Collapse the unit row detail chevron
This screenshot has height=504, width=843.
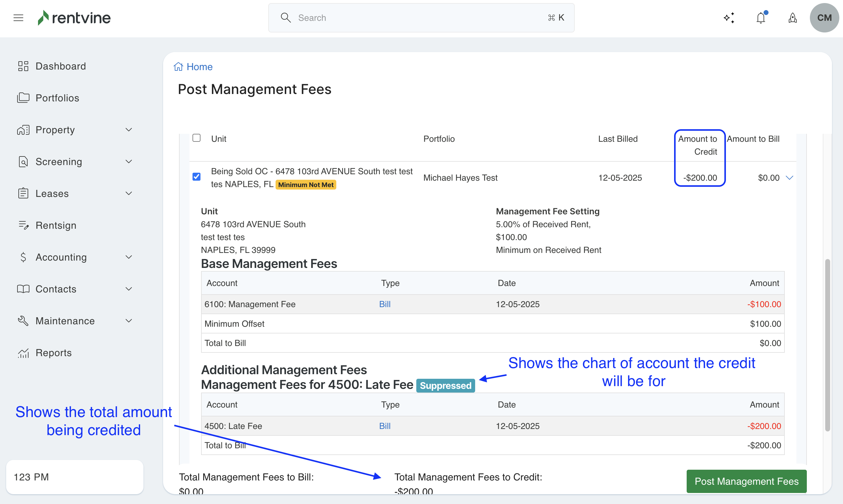[790, 178]
